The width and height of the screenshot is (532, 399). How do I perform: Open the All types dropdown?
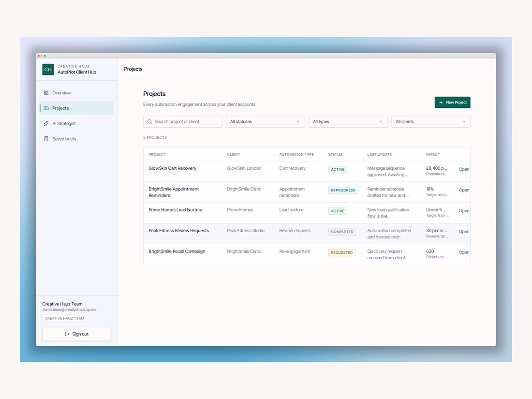coord(348,121)
